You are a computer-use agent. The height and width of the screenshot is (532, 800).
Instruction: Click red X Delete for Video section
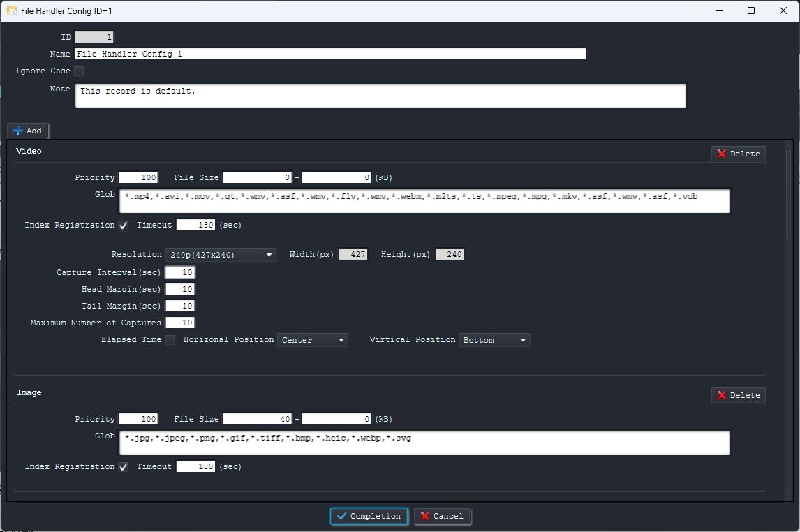(x=738, y=154)
